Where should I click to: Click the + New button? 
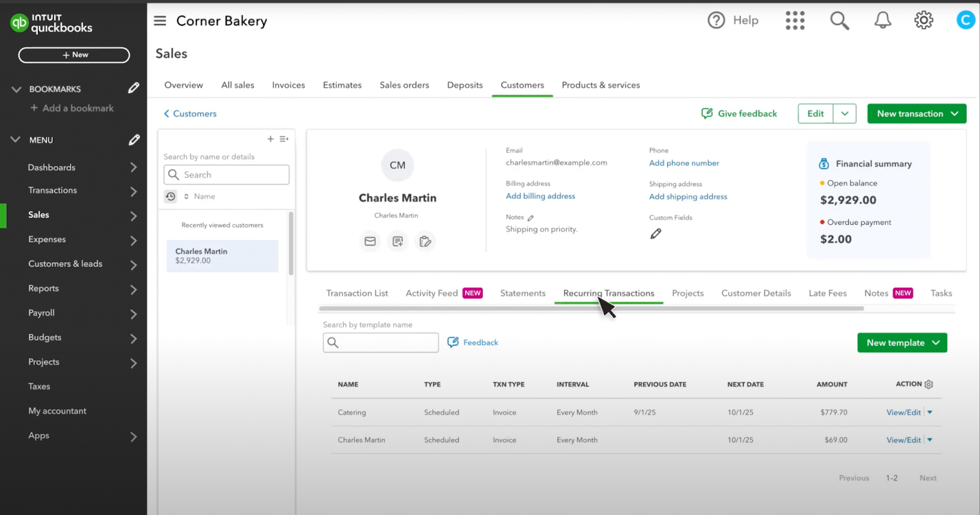click(74, 55)
